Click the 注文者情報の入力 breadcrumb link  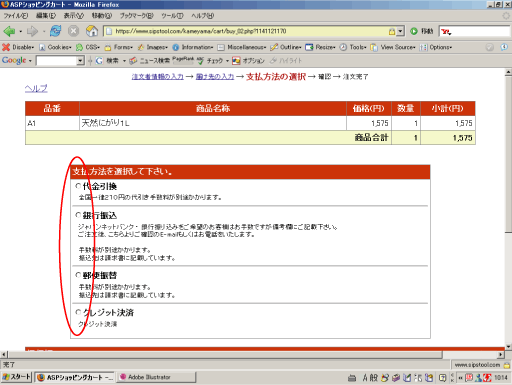[157, 77]
